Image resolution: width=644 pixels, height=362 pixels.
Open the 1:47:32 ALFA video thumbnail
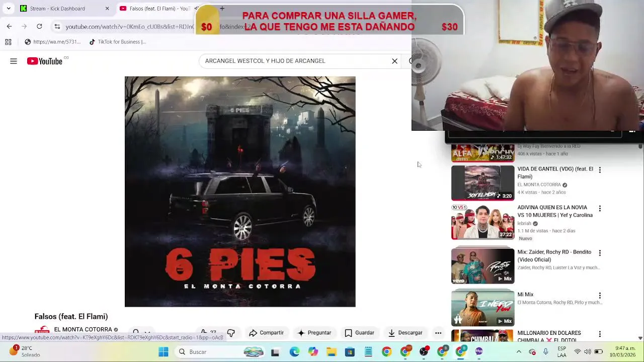coord(482,153)
